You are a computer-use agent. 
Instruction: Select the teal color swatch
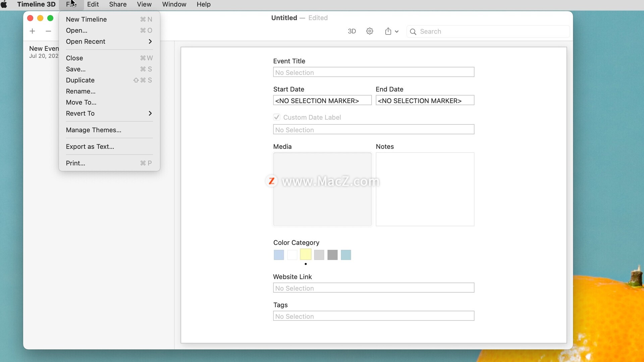click(x=346, y=255)
